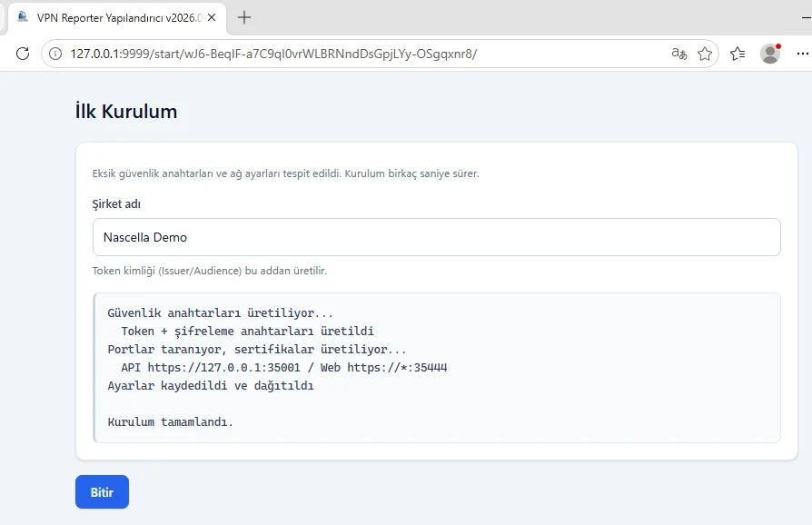Click the Şirket adı label
Image resolution: width=812 pixels, height=525 pixels.
click(116, 204)
